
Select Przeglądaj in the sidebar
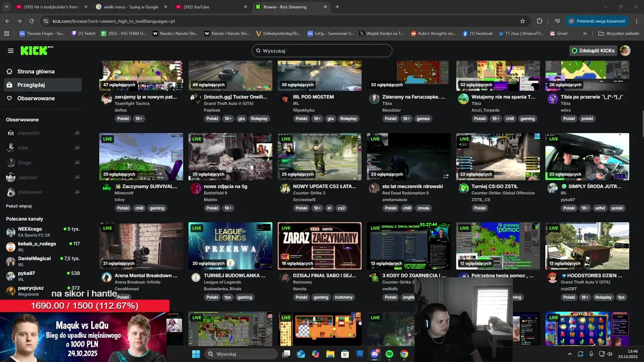(42, 85)
